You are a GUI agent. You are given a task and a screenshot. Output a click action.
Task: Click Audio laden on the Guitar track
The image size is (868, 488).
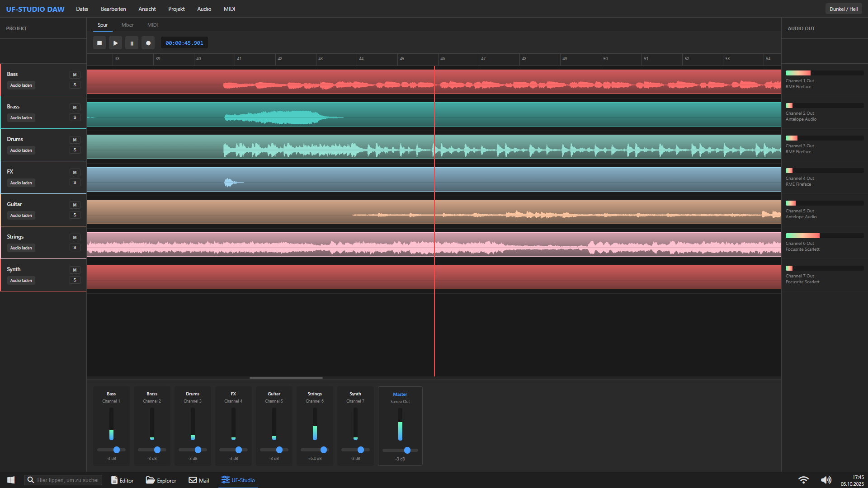[x=21, y=215]
